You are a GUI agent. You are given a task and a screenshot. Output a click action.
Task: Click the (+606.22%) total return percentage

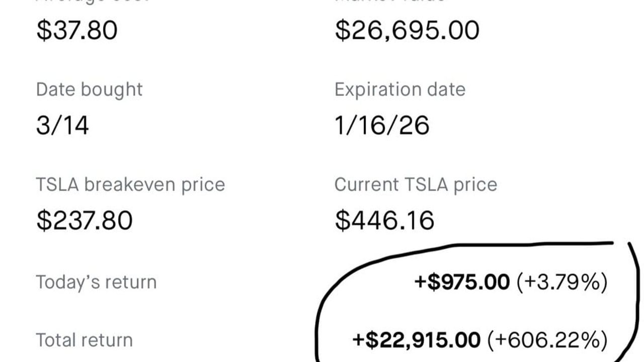click(547, 340)
